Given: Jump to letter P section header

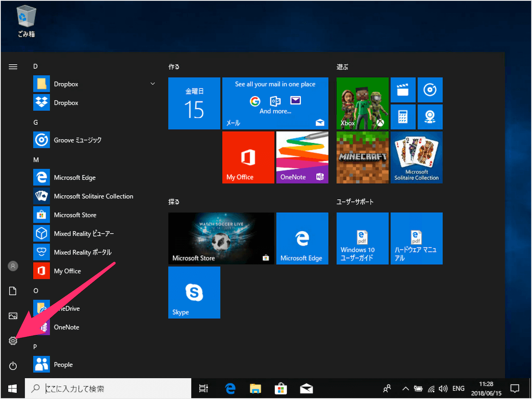Looking at the screenshot, I should click(35, 347).
